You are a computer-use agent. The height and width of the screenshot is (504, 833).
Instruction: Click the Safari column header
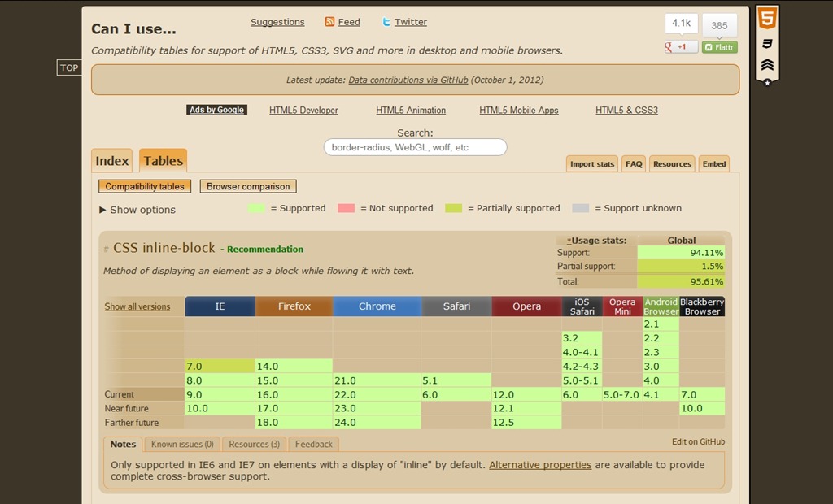click(x=456, y=306)
